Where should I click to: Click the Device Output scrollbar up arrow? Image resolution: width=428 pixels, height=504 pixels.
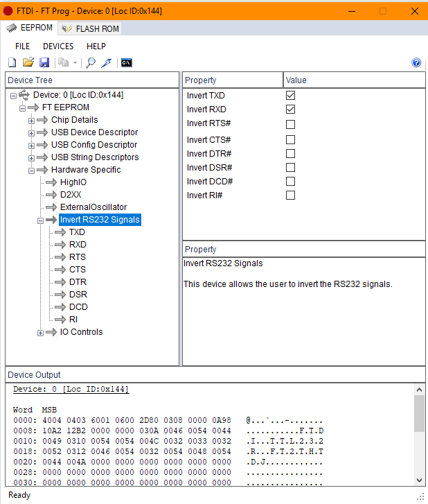[x=419, y=390]
